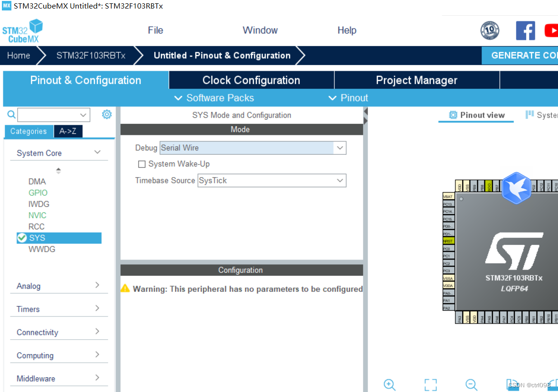Select the Pinout view tab

(x=476, y=115)
